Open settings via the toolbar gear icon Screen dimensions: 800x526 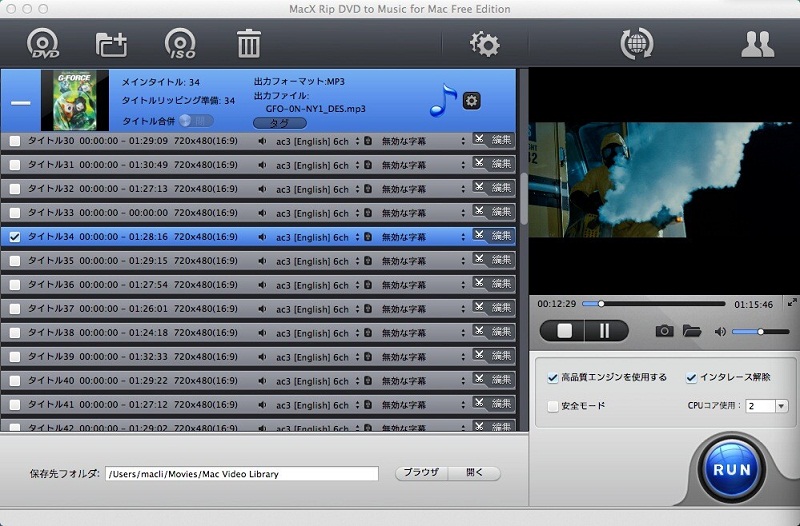[x=485, y=44]
